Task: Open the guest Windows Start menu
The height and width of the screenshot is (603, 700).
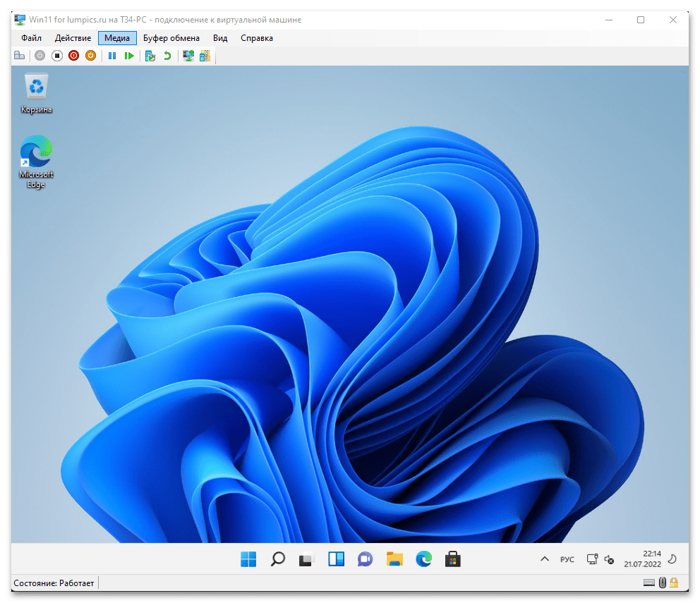Action: click(248, 559)
